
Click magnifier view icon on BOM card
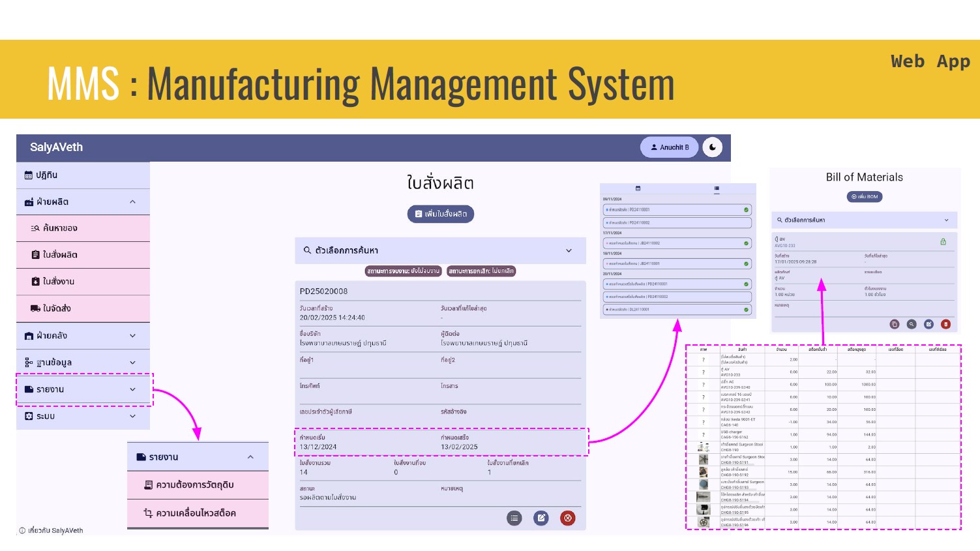pyautogui.click(x=912, y=324)
